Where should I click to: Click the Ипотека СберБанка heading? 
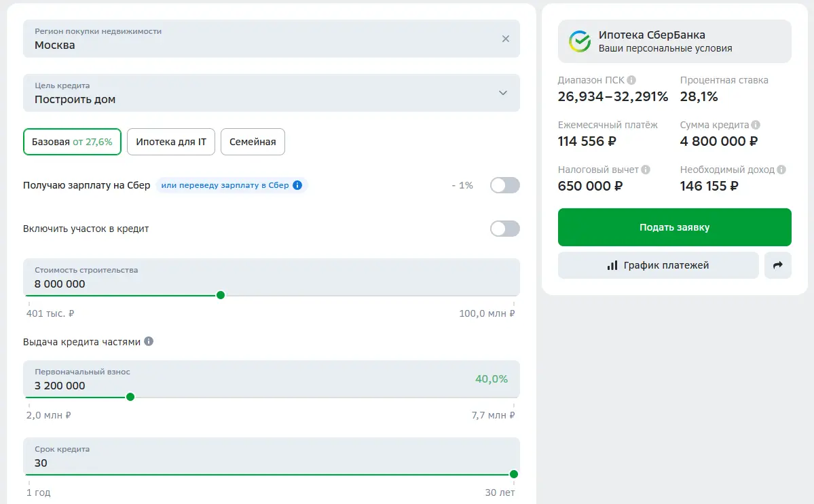[652, 35]
